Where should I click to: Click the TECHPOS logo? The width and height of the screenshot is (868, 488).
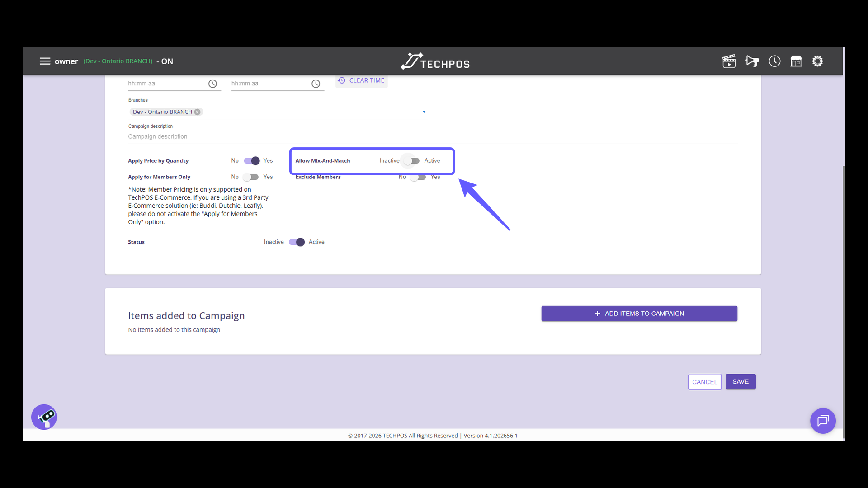pos(435,61)
